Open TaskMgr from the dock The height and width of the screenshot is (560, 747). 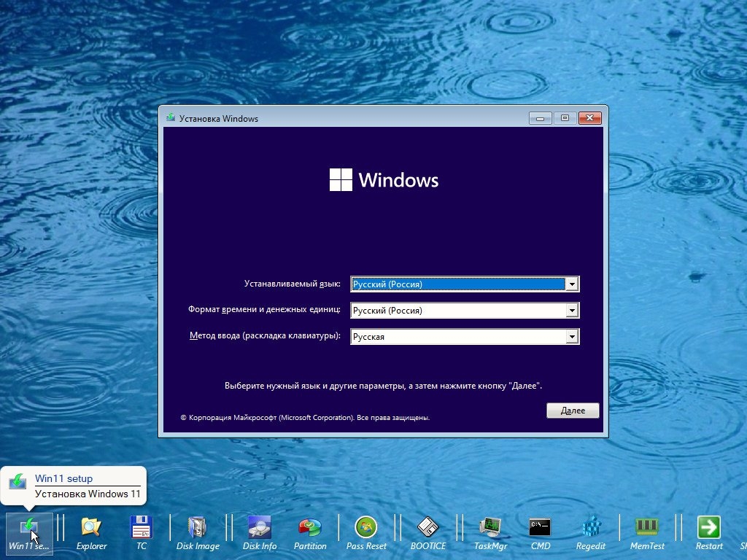[489, 528]
